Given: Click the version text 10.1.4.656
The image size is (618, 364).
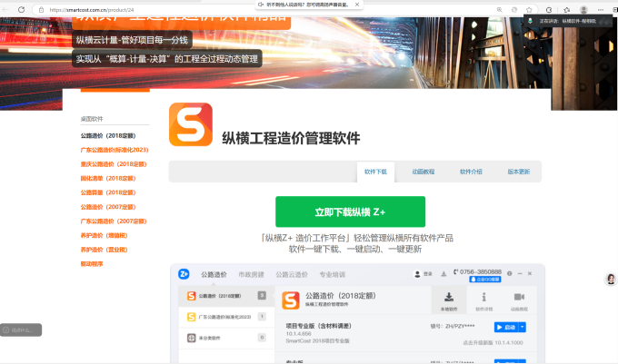Looking at the screenshot, I should 298,334.
